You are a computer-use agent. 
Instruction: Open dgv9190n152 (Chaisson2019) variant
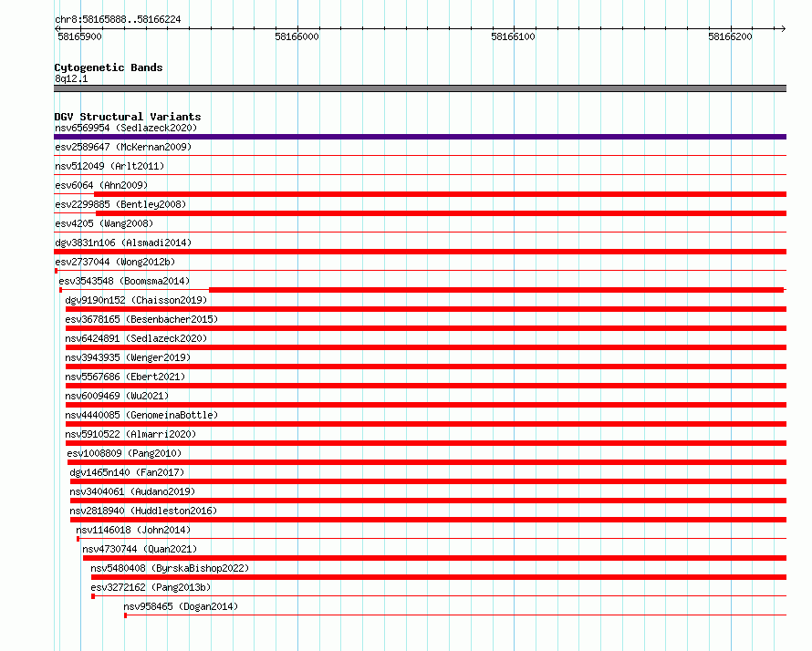coord(136,300)
